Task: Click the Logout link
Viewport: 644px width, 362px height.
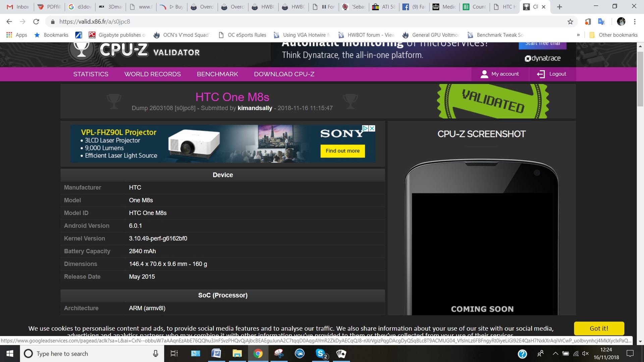Action: [x=552, y=74]
